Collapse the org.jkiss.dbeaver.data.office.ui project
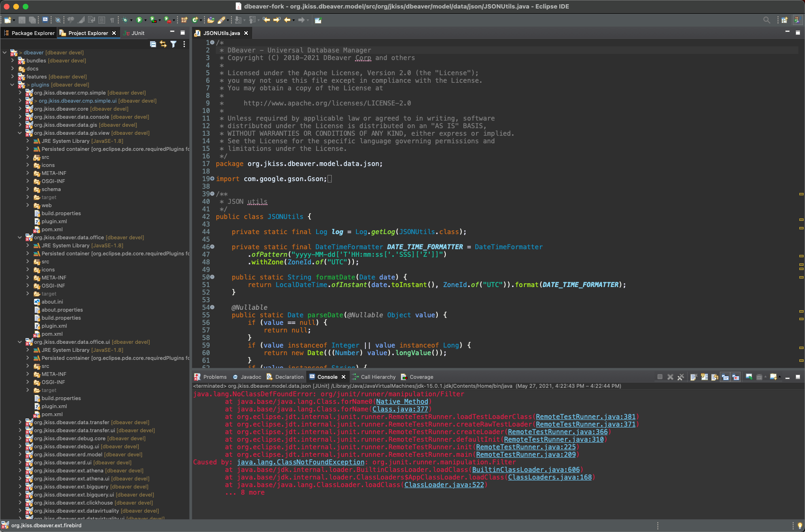 [x=20, y=342]
